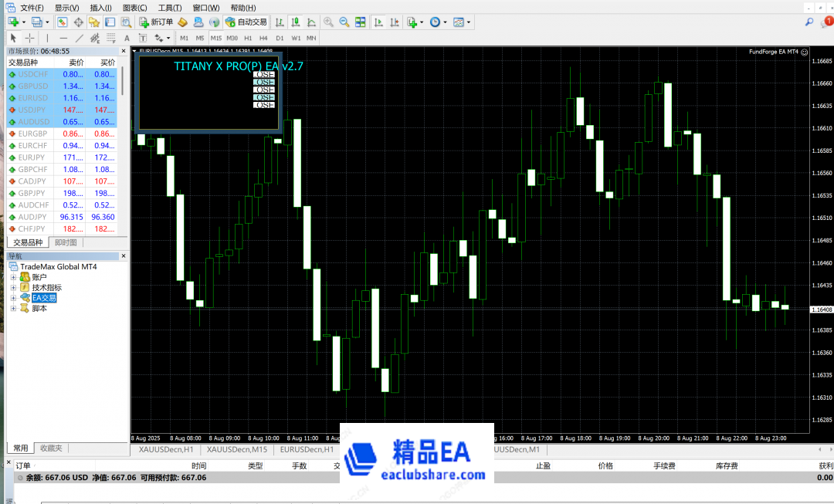Select the AUDJPY row in Market Watch
This screenshot has width=834, height=504.
tap(63, 217)
